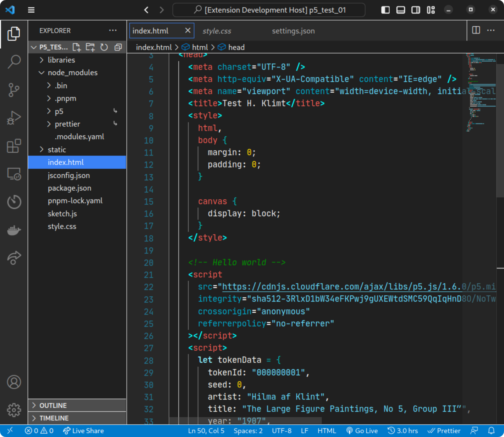
Task: Switch to the style.css tab
Action: point(217,31)
